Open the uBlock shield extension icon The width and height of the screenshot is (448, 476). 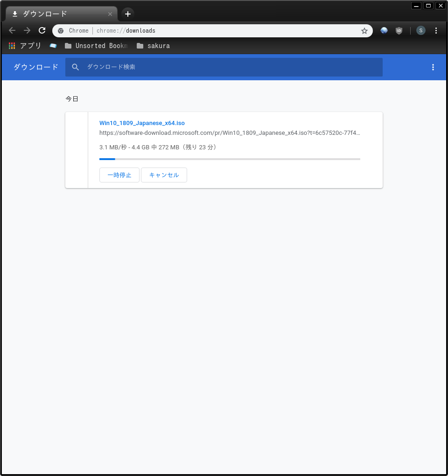coord(399,30)
